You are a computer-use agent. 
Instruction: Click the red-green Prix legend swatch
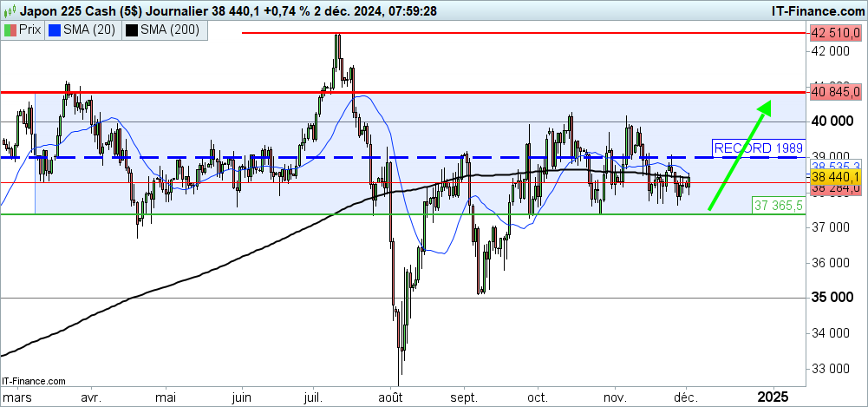coord(10,30)
